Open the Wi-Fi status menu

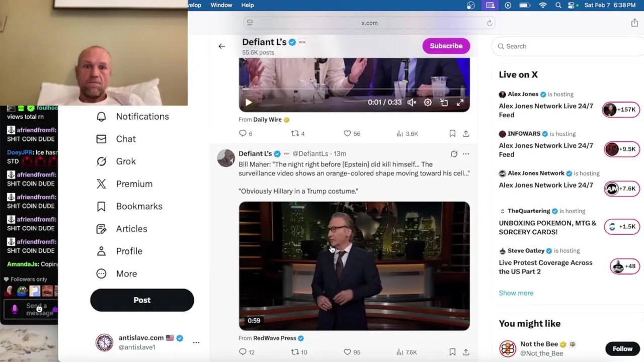click(x=542, y=5)
